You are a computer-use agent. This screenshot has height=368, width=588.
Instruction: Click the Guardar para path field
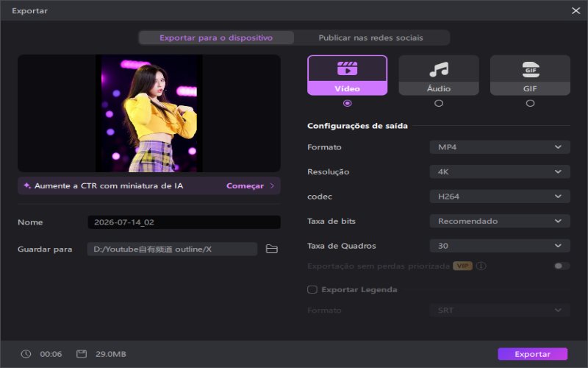[172, 249]
